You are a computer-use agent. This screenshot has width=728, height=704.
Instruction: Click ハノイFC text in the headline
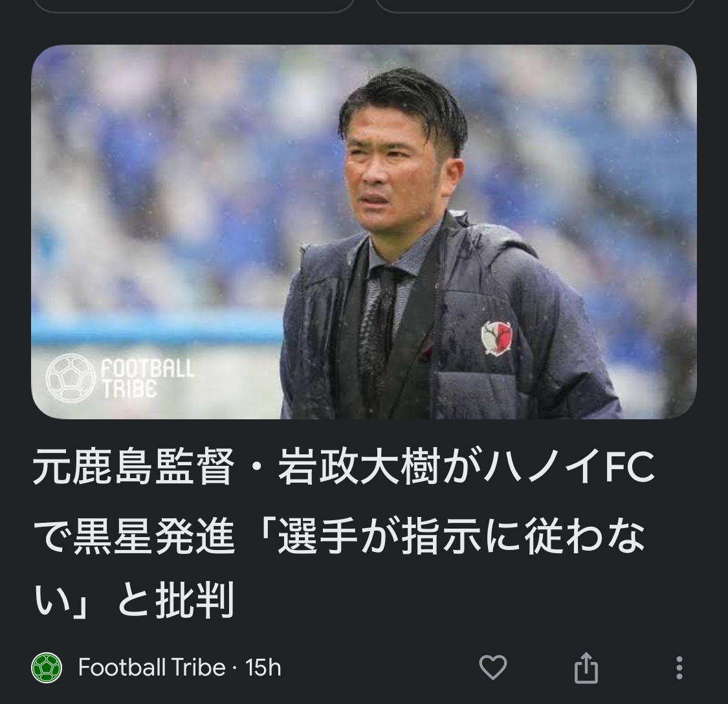click(568, 467)
